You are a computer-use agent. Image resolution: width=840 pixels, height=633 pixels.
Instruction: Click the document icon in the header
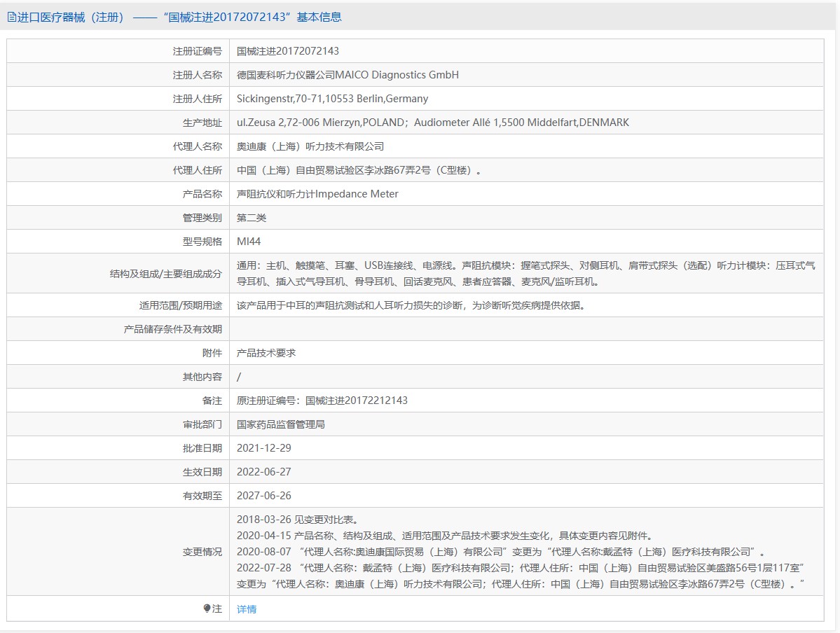point(12,18)
